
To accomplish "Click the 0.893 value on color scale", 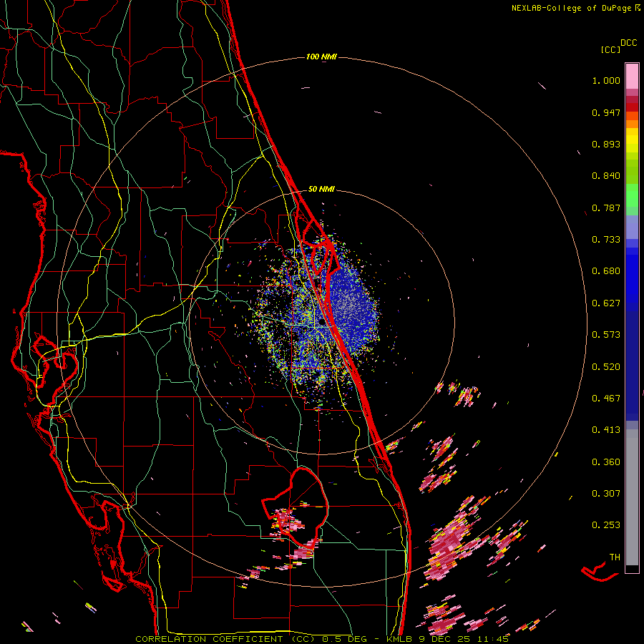I will (606, 144).
